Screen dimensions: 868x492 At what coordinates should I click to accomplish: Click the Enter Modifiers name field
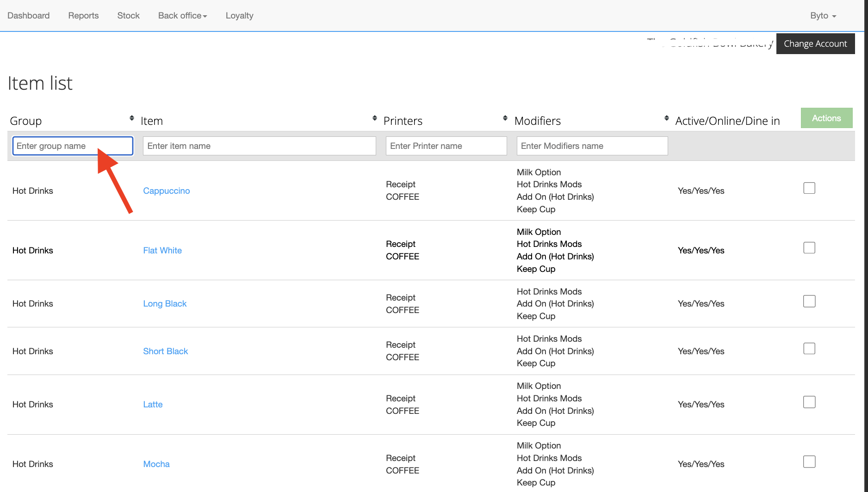[x=592, y=146]
